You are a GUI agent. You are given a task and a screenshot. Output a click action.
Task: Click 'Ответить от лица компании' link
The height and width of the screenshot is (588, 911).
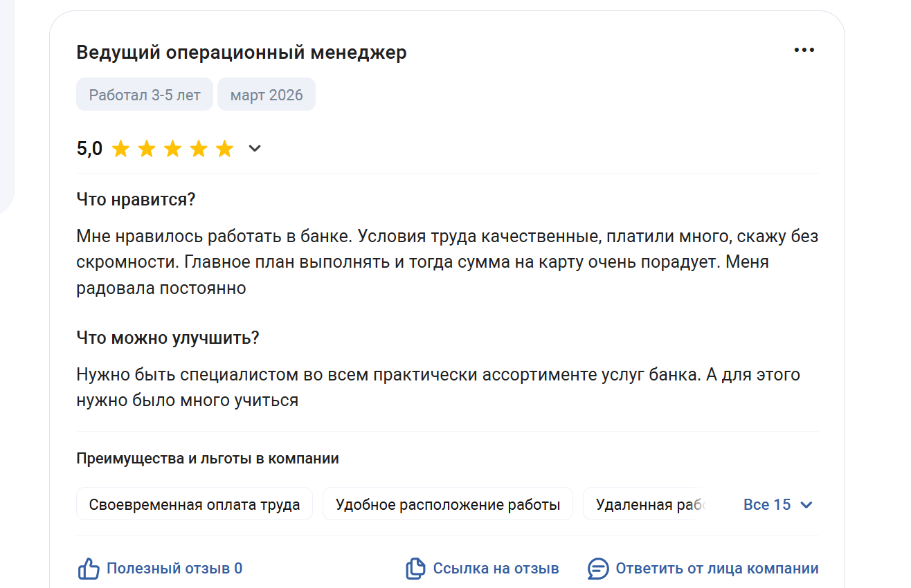pos(716,569)
